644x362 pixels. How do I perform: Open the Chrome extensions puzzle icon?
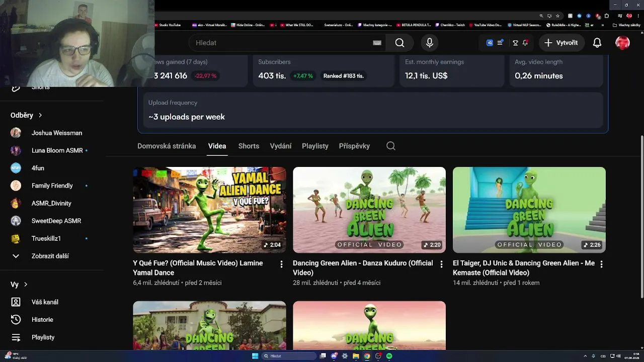[607, 16]
